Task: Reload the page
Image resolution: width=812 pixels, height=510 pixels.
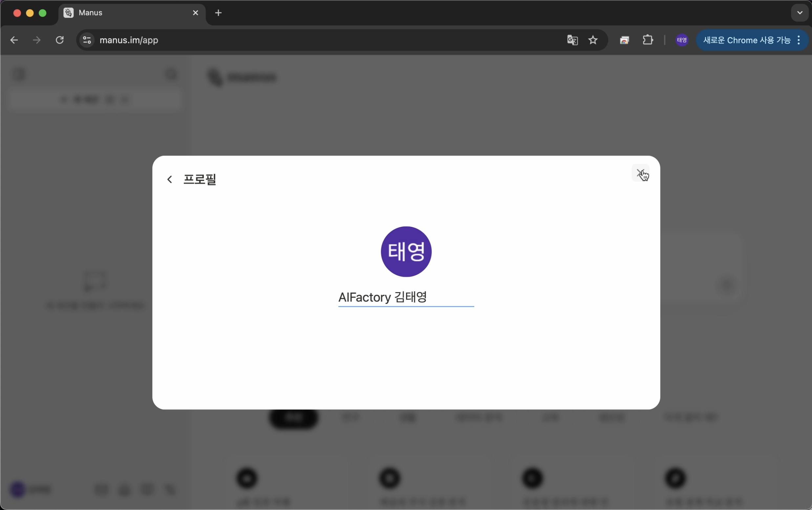Action: (x=60, y=40)
